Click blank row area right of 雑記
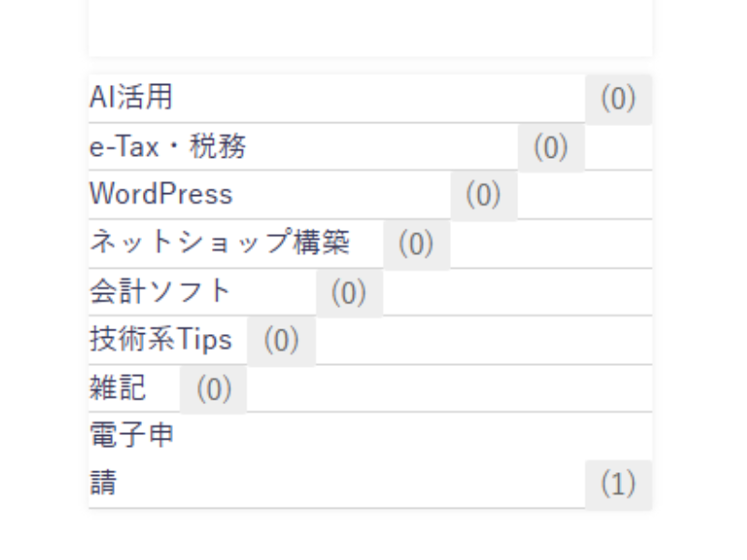Viewport: 747px width, 560px height. (x=448, y=389)
